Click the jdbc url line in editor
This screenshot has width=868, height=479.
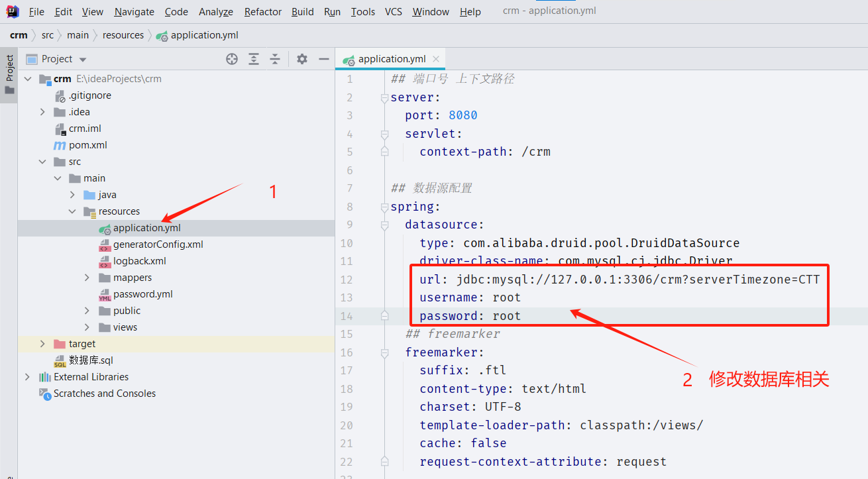pos(620,280)
